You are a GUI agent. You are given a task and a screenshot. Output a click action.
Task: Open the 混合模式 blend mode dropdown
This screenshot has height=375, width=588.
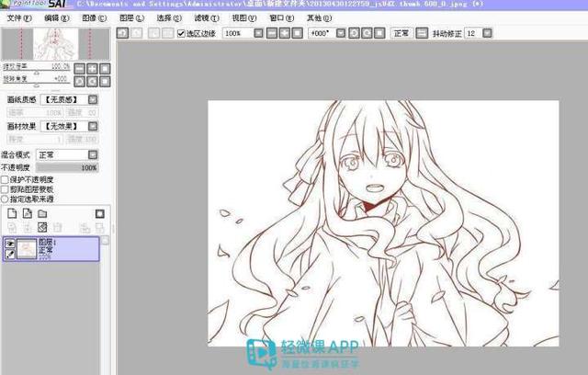click(x=93, y=154)
